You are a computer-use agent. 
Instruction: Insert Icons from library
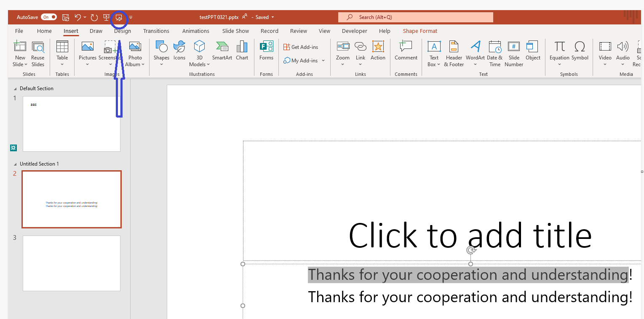(x=179, y=51)
